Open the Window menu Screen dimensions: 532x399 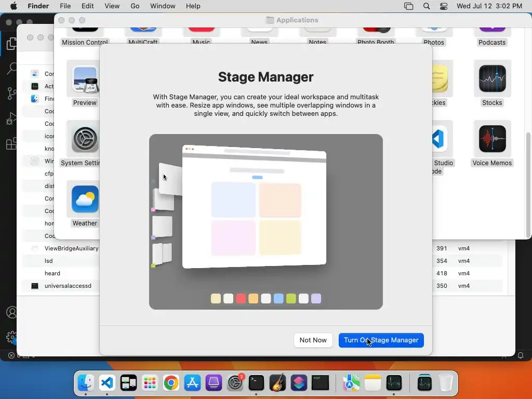[x=163, y=6]
